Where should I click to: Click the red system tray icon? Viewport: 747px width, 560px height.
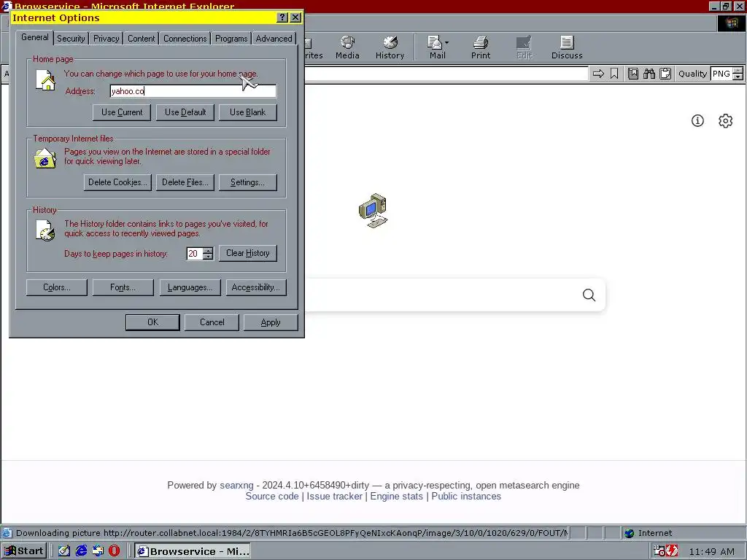(x=672, y=551)
